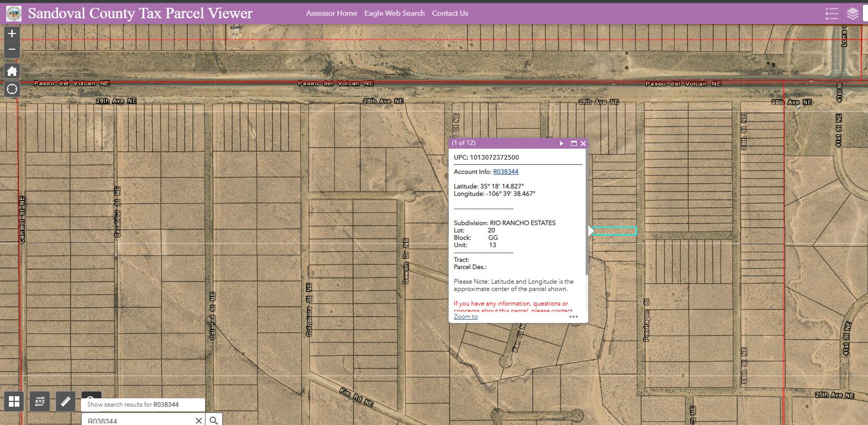Return to the default map extent (Home)
This screenshot has height=425, width=868.
(12, 71)
